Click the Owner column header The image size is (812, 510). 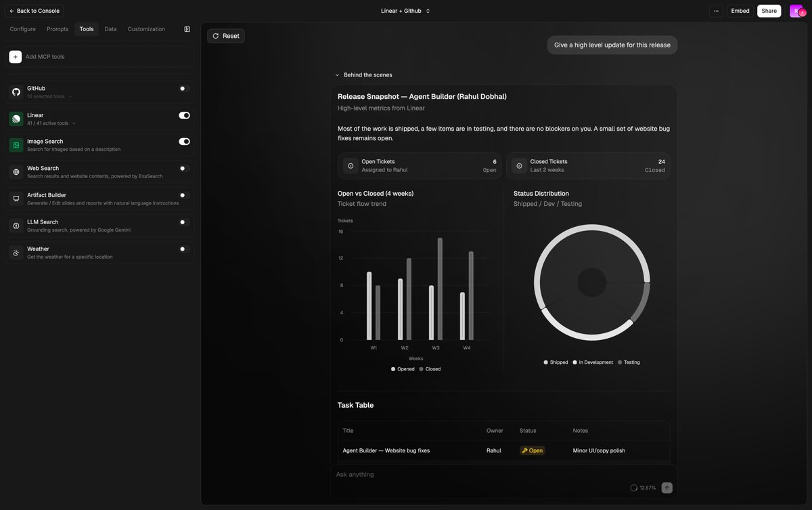(x=495, y=431)
